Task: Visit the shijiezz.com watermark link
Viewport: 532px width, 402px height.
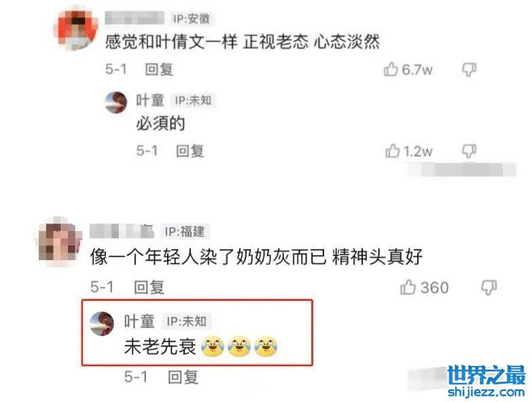Action: [x=486, y=392]
